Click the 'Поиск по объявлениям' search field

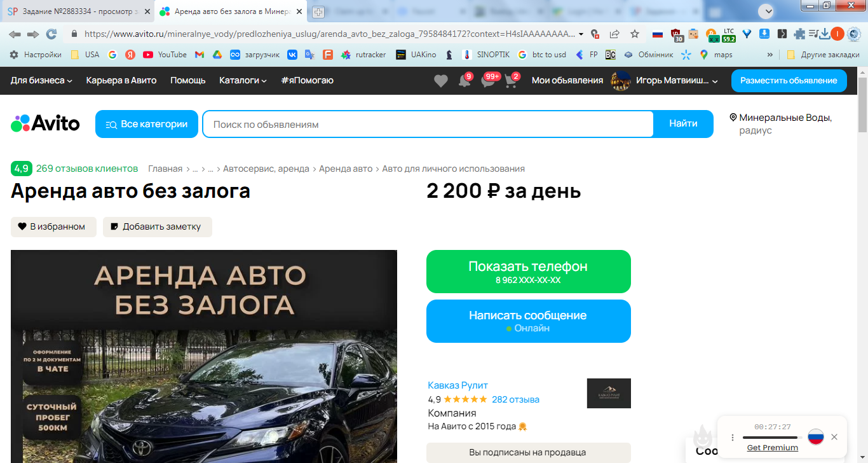pos(428,124)
